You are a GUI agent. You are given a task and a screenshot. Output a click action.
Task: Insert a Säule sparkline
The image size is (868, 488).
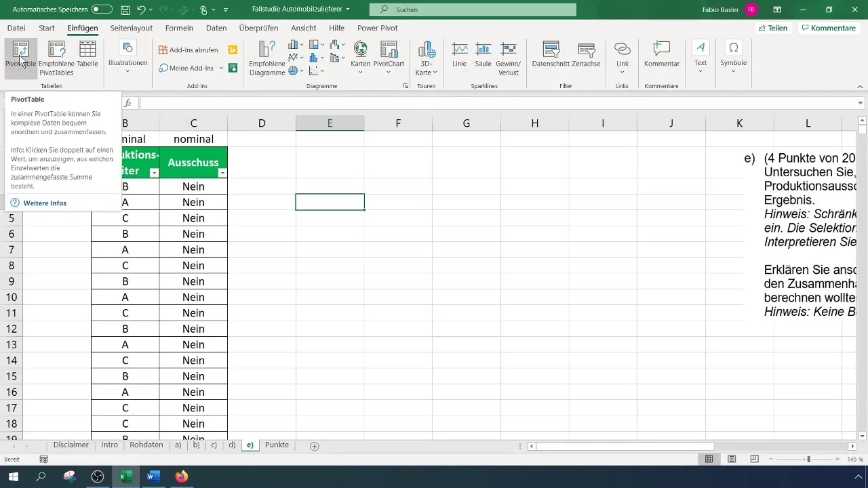483,54
